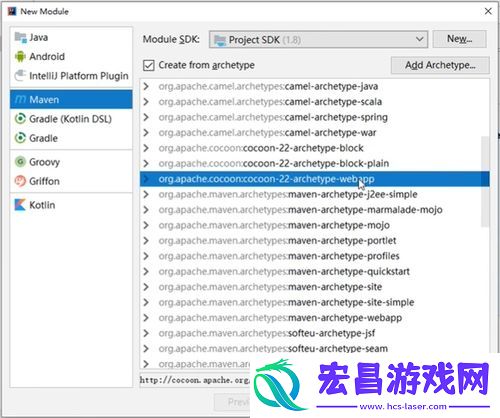Expand maven-archetype-portlet node

(146, 241)
